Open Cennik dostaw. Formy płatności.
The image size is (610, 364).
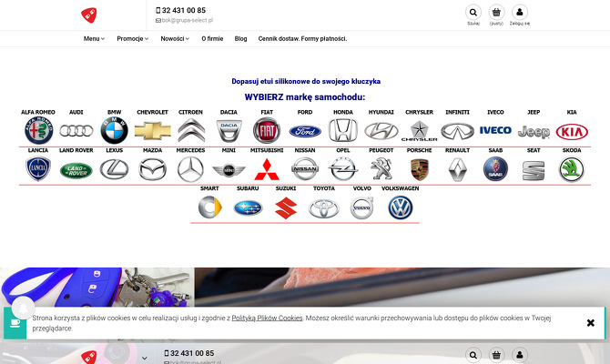tap(302, 38)
